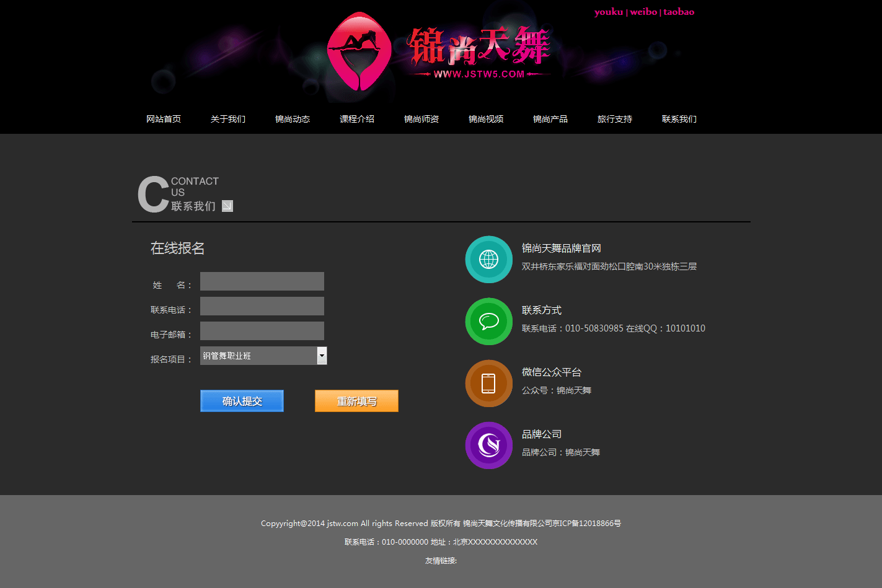Click phone number text 010-50830985
Screen dimensions: 882x588
pyautogui.click(x=594, y=328)
